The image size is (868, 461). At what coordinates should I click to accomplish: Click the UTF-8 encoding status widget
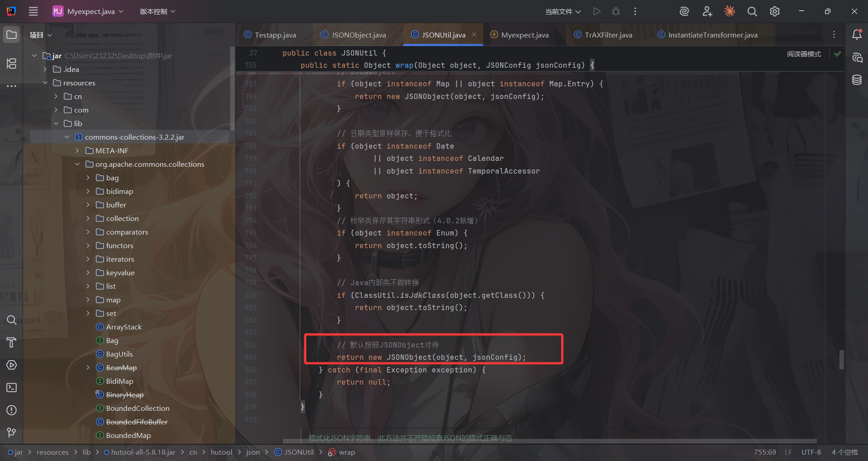point(811,452)
